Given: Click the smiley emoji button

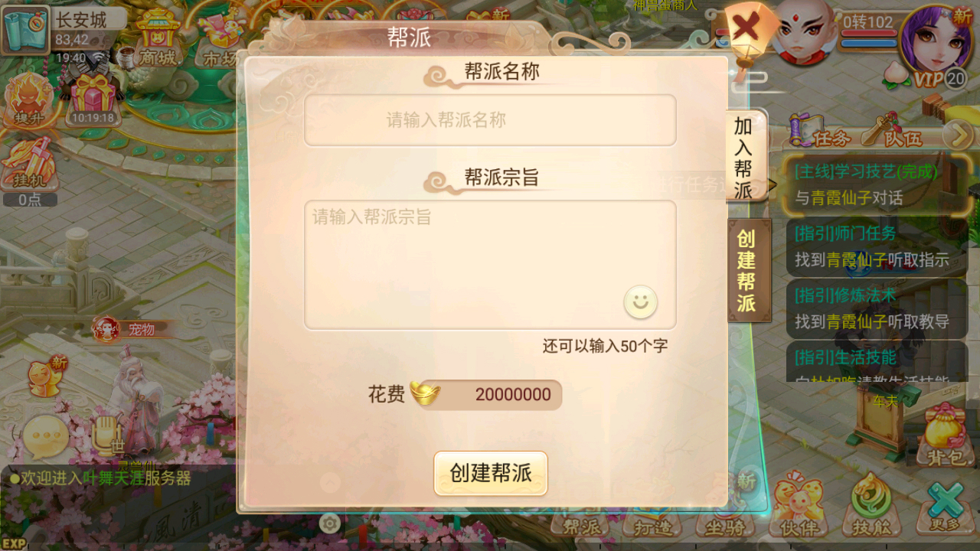Looking at the screenshot, I should coord(641,302).
